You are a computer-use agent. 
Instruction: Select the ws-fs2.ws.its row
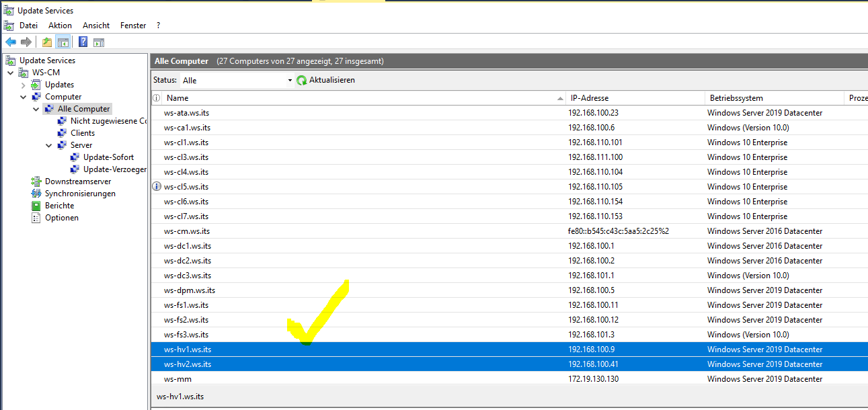pyautogui.click(x=509, y=320)
